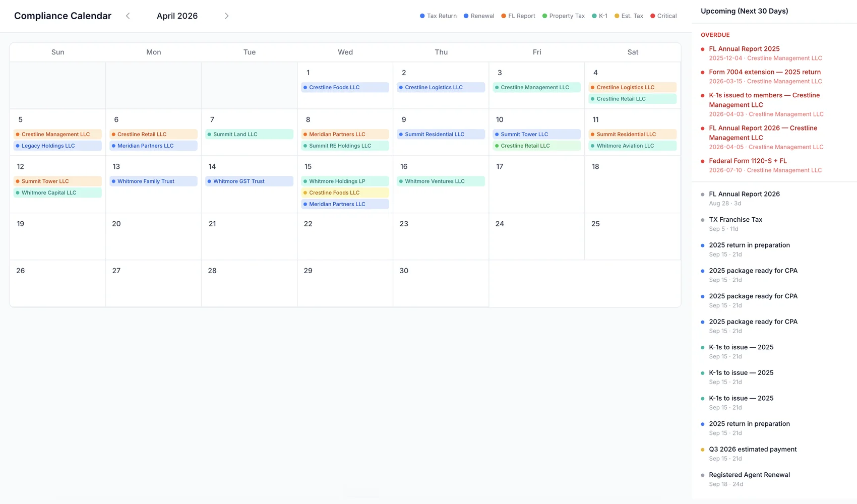The height and width of the screenshot is (504, 857).
Task: Open overdue Form 7004 extension item
Action: click(774, 77)
